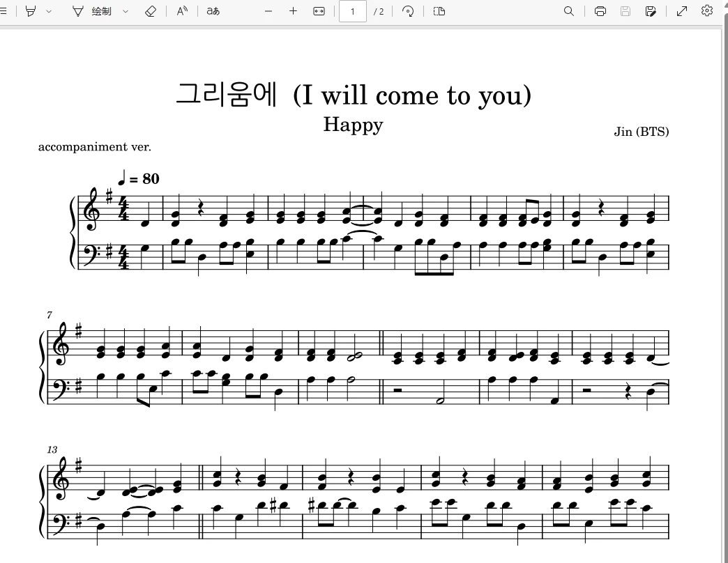This screenshot has height=563, width=728.
Task: Select the eraser tool
Action: pyautogui.click(x=151, y=11)
